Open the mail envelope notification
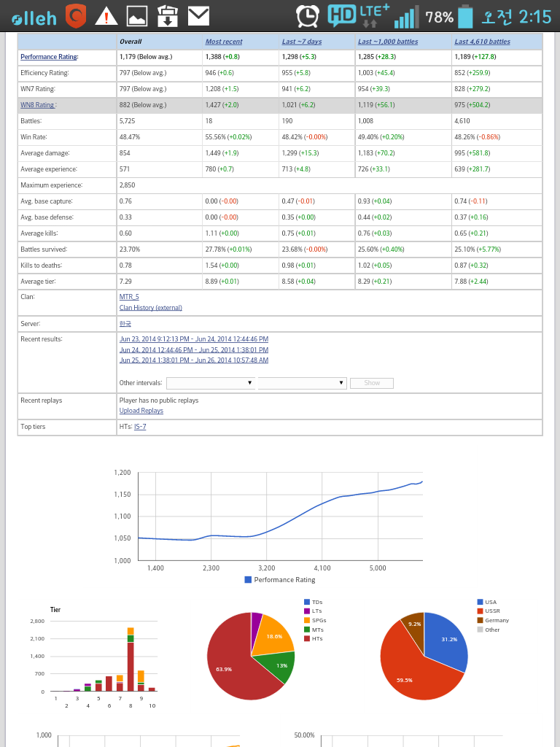 pyautogui.click(x=198, y=15)
